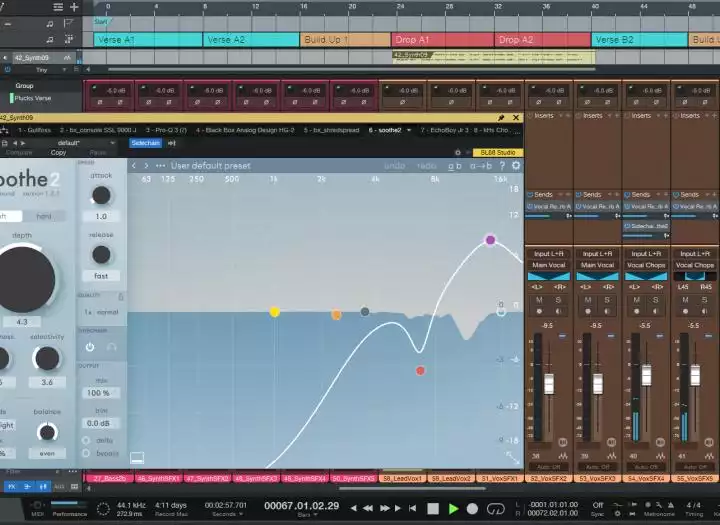Select the Drop A1 arranger section
This screenshot has width=720, height=525.
pyautogui.click(x=443, y=40)
